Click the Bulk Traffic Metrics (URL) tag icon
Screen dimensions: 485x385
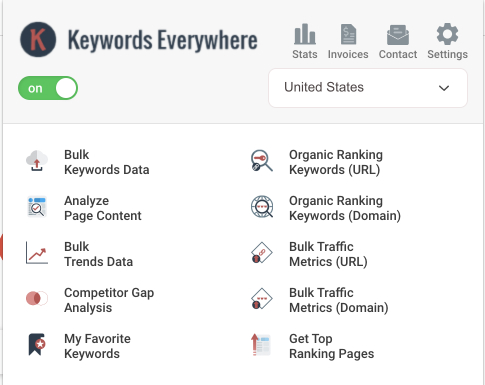click(x=262, y=253)
